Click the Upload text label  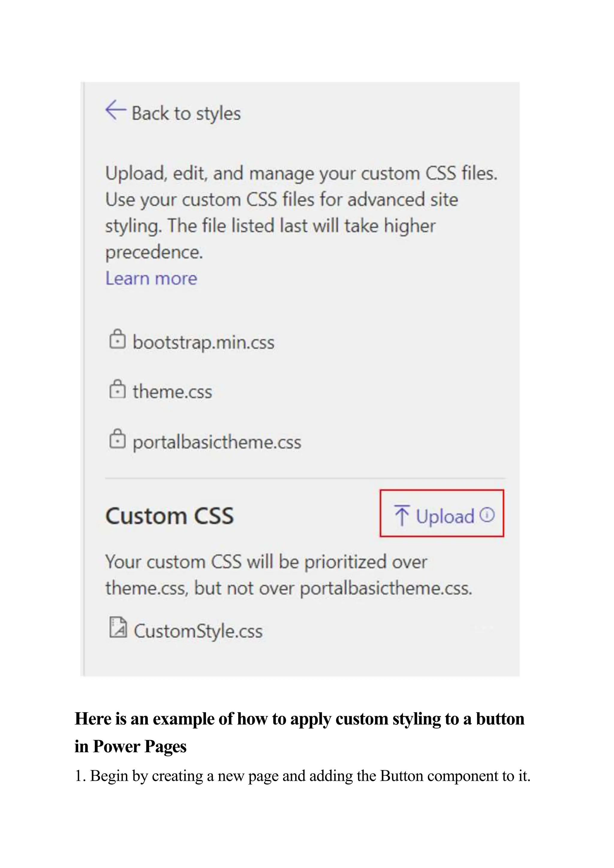point(445,516)
